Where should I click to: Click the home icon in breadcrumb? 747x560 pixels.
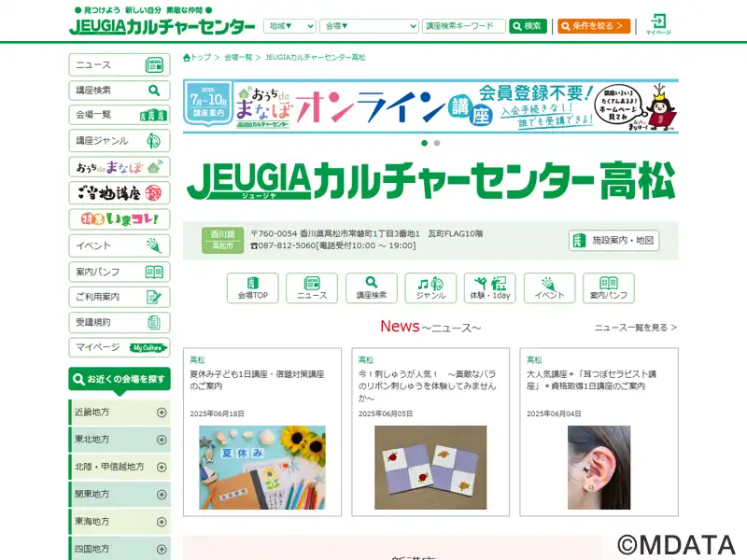pos(186,58)
